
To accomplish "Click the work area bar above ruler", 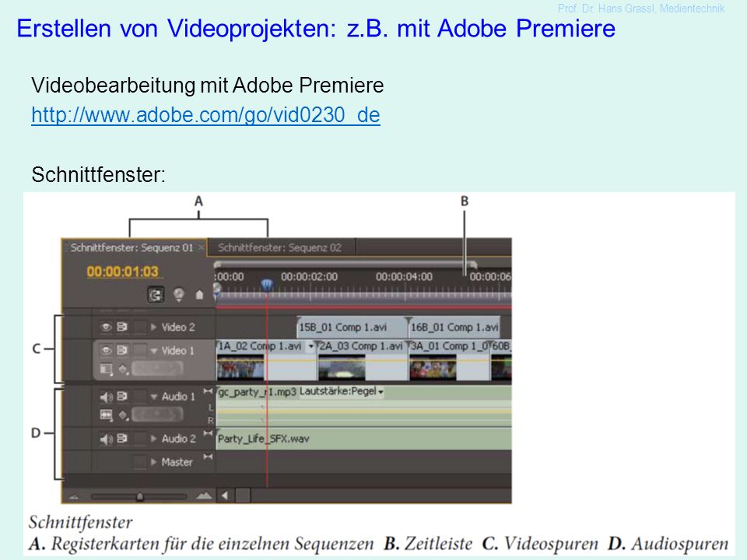I will pyautogui.click(x=345, y=264).
